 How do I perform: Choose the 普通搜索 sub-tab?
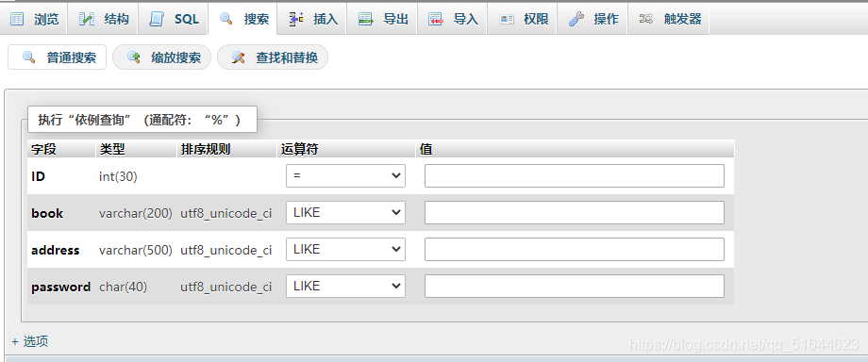[x=57, y=57]
